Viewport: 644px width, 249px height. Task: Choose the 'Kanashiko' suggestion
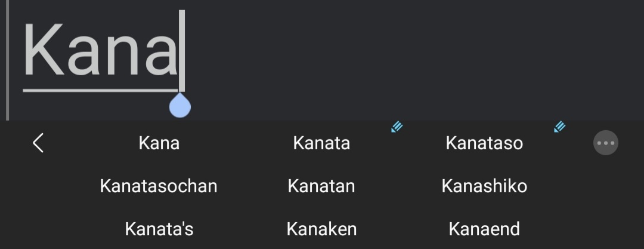tap(484, 186)
